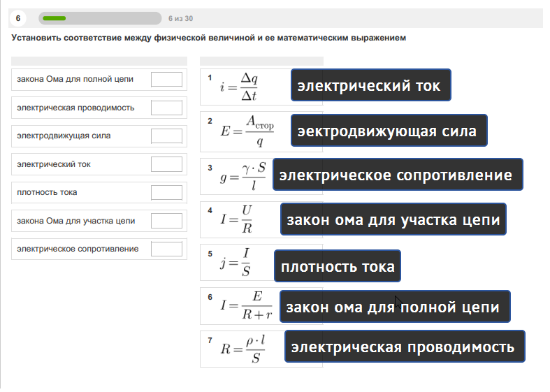
Task: Click the dark 'закон ома для полной цепи' label
Action: click(395, 307)
